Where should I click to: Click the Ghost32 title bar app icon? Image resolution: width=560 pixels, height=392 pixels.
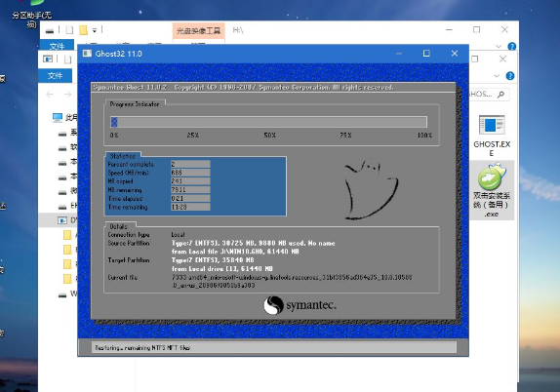pos(87,54)
